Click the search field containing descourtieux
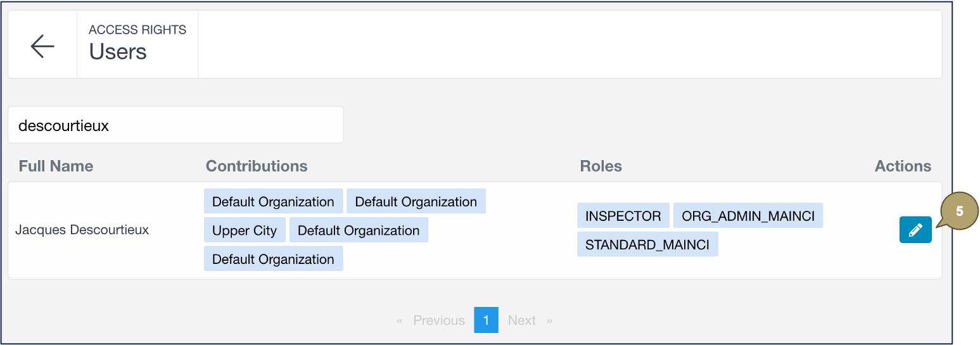The height and width of the screenshot is (345, 980). point(175,125)
